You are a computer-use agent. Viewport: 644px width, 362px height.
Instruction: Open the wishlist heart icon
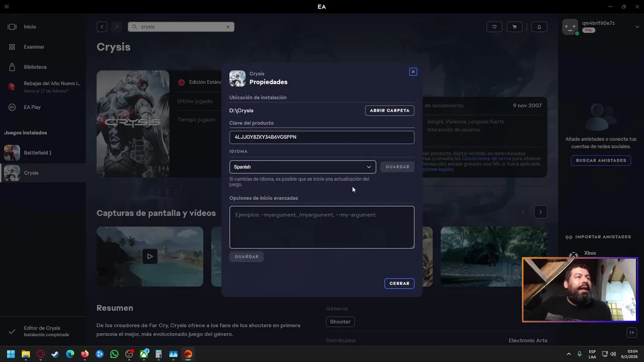(x=495, y=27)
